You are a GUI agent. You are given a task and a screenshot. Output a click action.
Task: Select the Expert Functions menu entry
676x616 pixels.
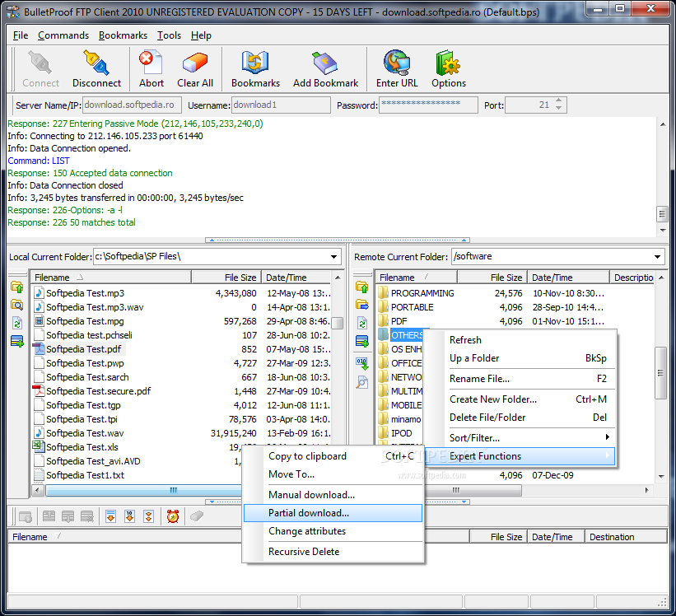[x=521, y=456]
